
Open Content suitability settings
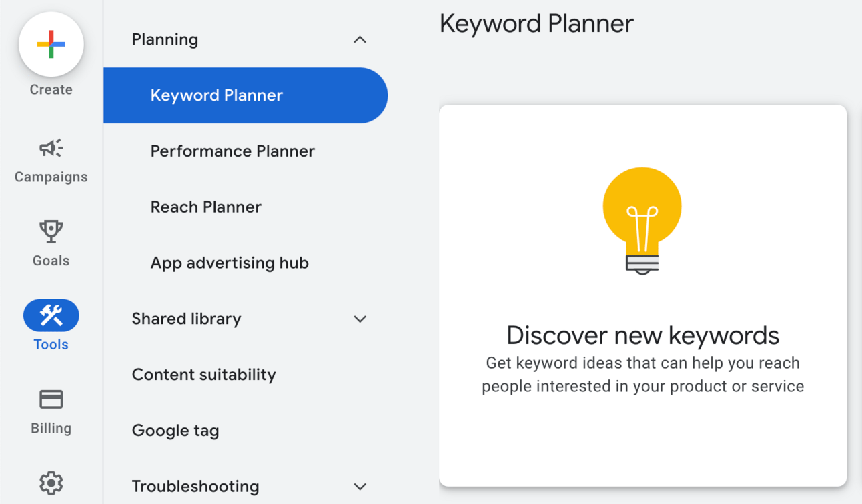203,375
